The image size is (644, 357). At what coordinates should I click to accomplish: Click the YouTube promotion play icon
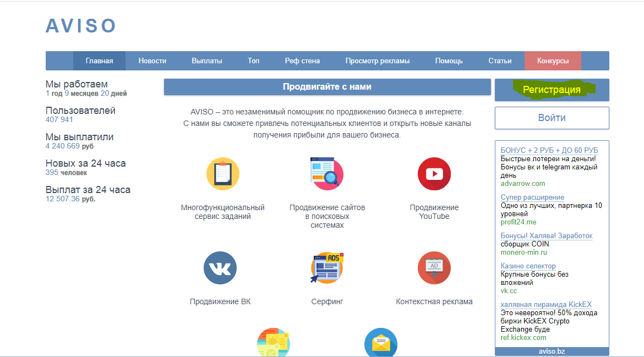pyautogui.click(x=434, y=174)
